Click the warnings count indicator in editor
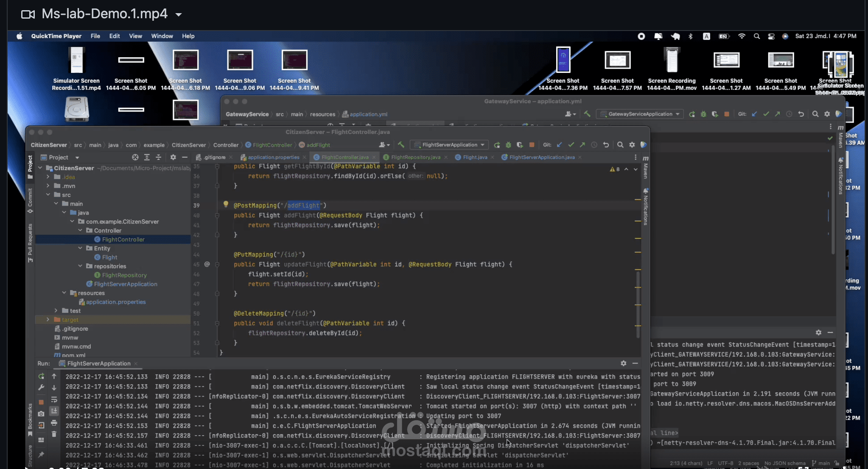The height and width of the screenshot is (469, 868). (x=615, y=169)
